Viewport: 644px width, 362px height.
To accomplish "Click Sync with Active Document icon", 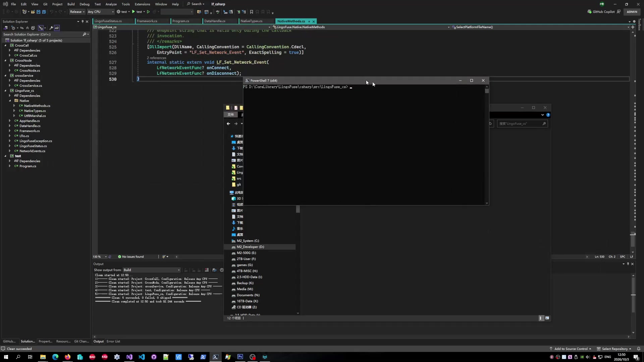I will 22,28.
